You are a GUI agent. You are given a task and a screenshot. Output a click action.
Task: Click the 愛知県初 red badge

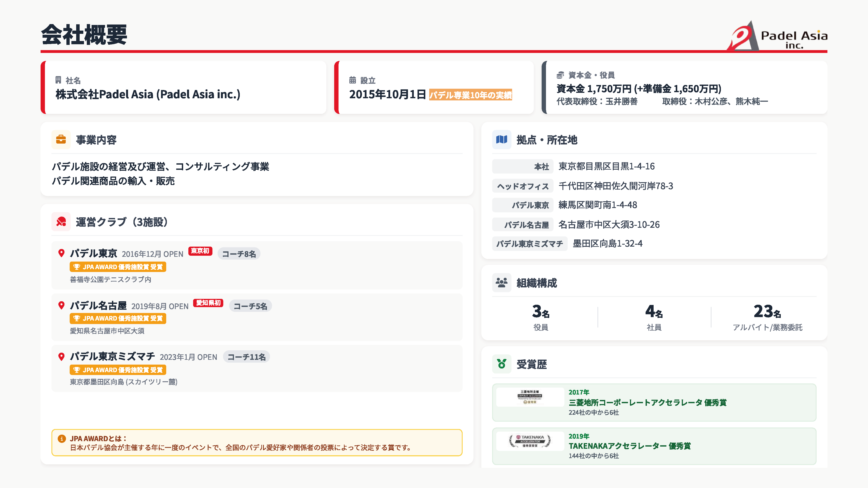[208, 303]
